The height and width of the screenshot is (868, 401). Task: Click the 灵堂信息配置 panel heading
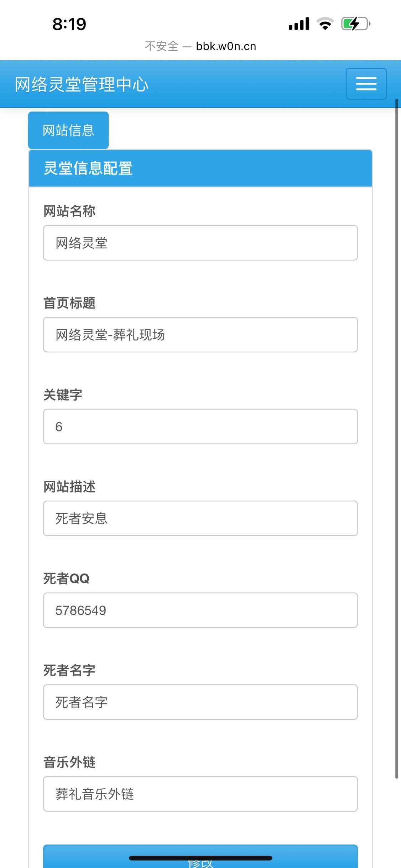click(200, 168)
